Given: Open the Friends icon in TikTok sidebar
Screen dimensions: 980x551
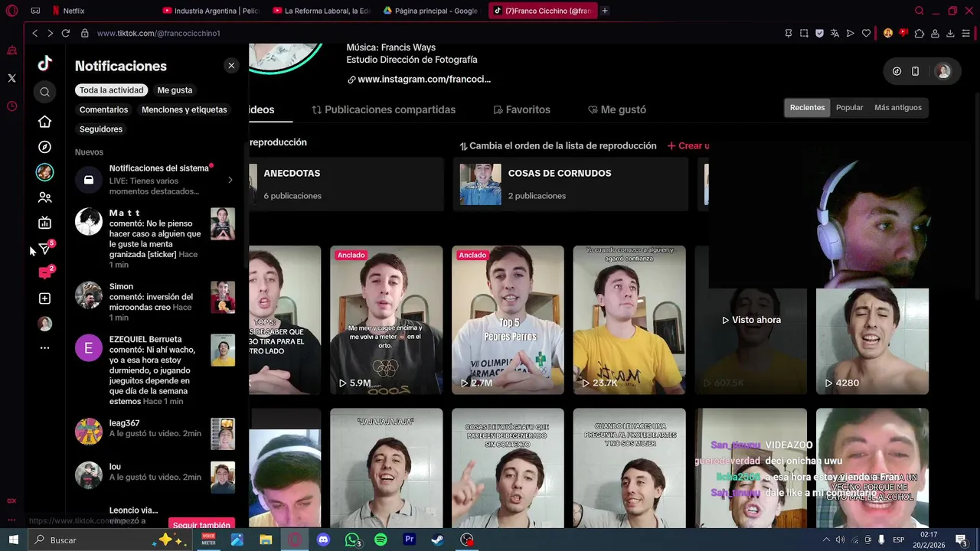Looking at the screenshot, I should (44, 197).
